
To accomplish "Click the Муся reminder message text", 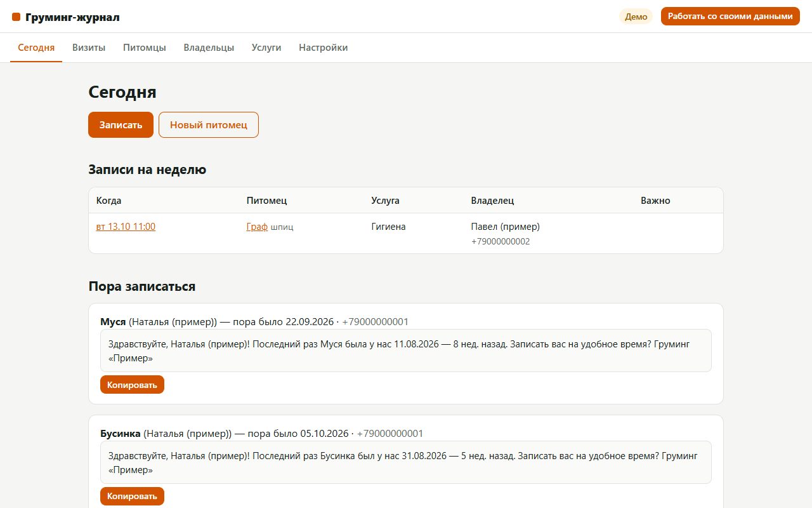I will point(406,351).
